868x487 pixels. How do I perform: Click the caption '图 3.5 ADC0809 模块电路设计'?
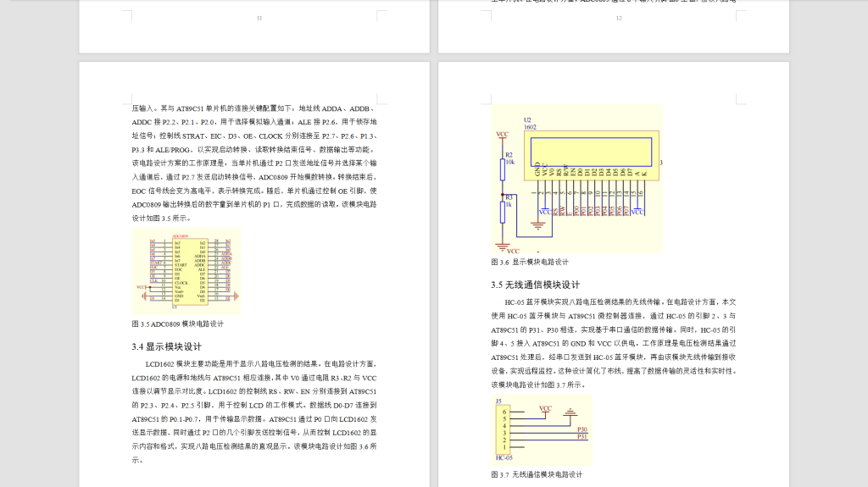[x=178, y=324]
